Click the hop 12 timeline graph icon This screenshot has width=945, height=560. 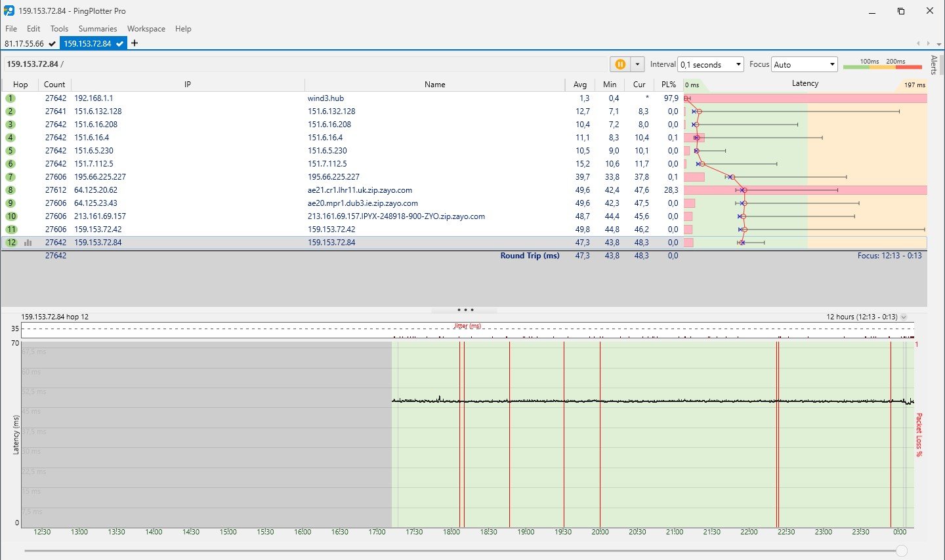click(28, 243)
